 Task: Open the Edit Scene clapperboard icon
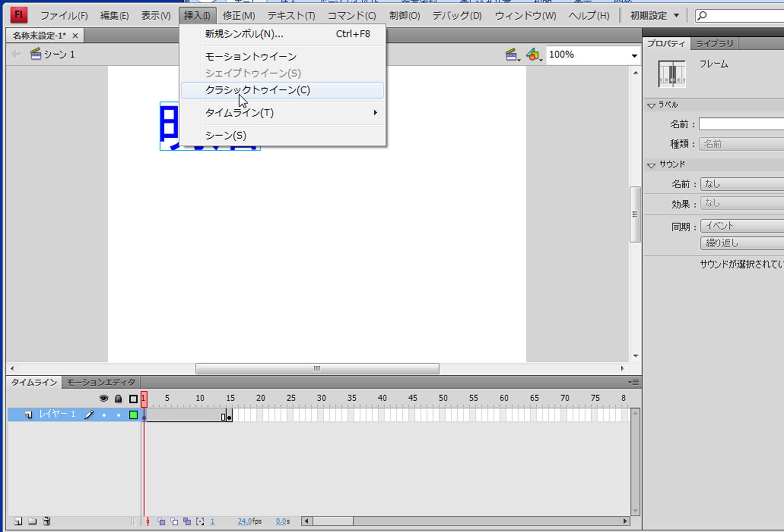tap(512, 54)
